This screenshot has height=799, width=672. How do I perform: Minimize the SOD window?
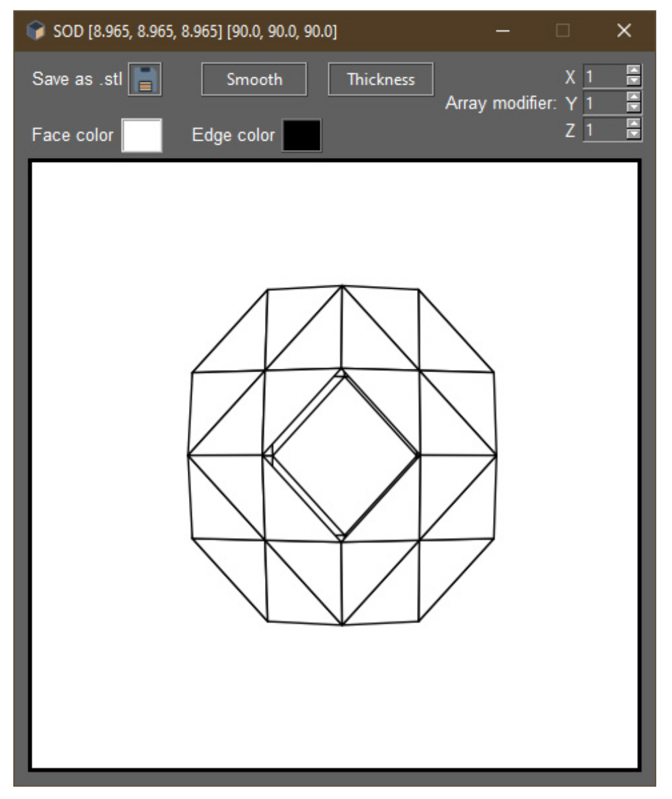pos(503,31)
